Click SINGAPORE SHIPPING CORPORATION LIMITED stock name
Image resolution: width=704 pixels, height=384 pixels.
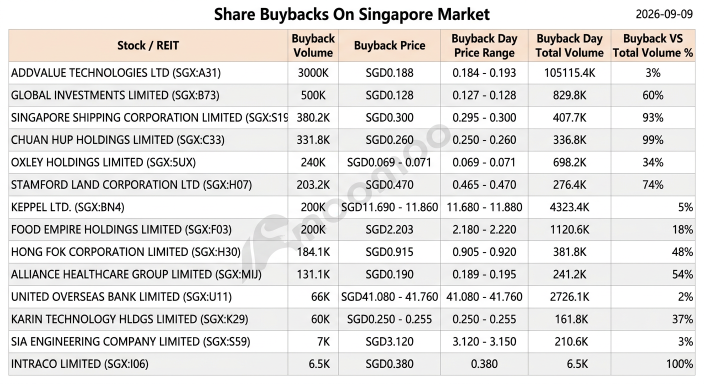[149, 118]
